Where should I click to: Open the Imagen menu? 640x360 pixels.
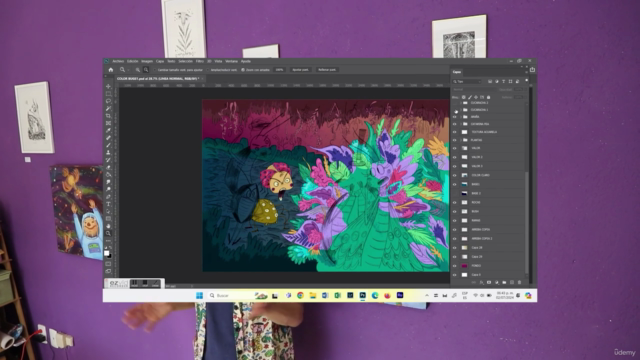click(x=147, y=61)
